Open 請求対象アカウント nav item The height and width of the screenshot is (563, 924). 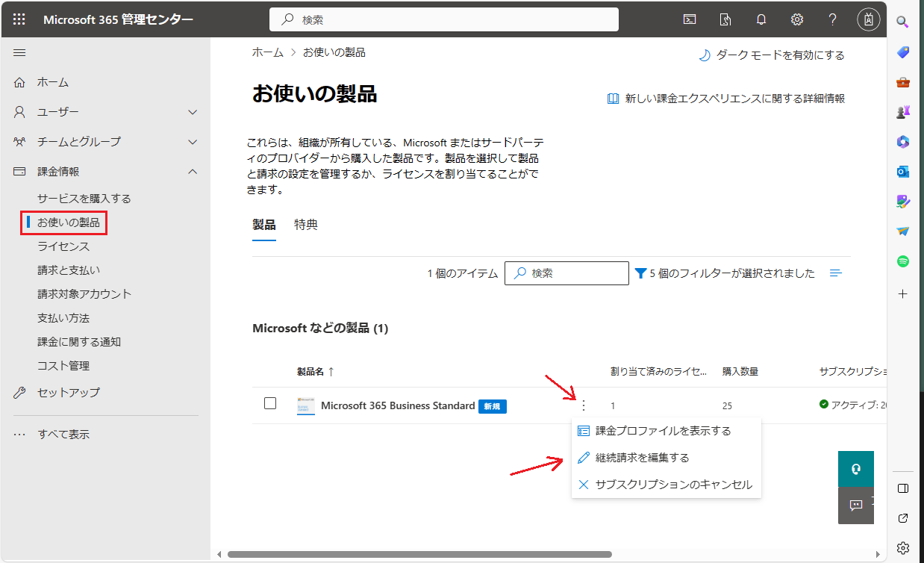[x=84, y=294]
